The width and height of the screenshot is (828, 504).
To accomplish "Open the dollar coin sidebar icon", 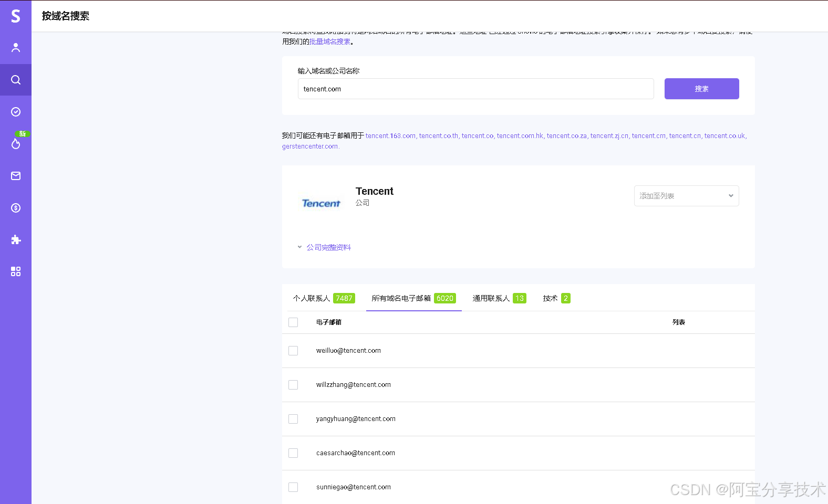I will [16, 208].
